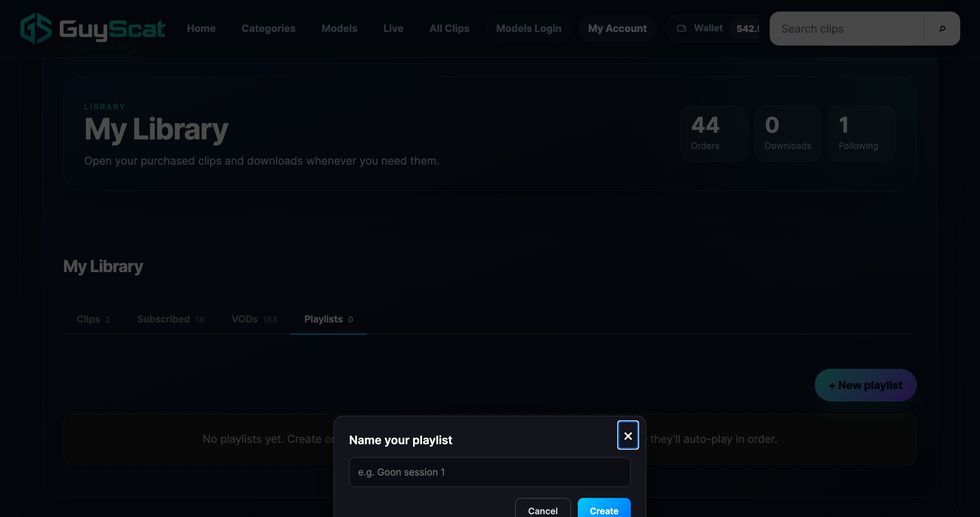The height and width of the screenshot is (517, 980).
Task: Click the LIBRARY label text
Action: tap(104, 107)
